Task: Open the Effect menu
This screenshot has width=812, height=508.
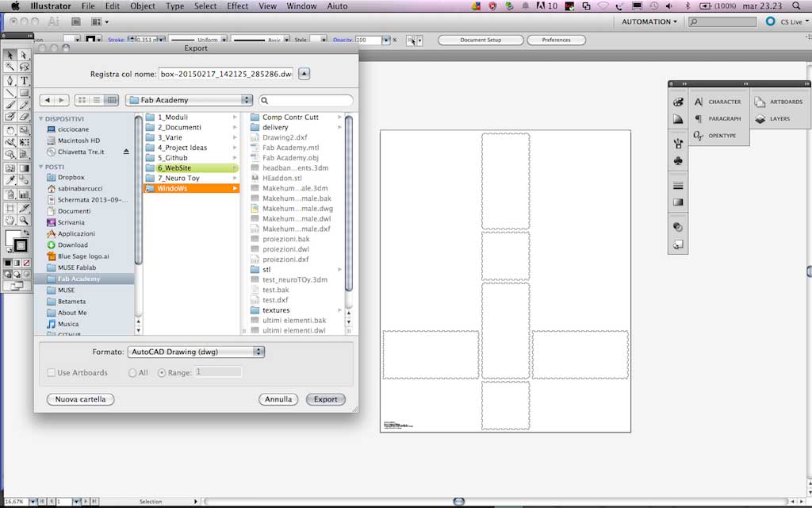Action: pos(237,6)
